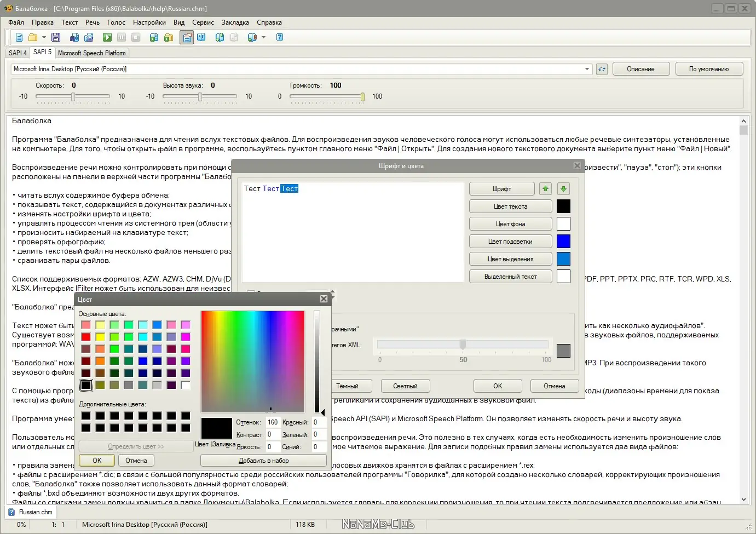Image resolution: width=756 pixels, height=534 pixels.
Task: Create a new document from the toolbar
Action: pyautogui.click(x=19, y=37)
